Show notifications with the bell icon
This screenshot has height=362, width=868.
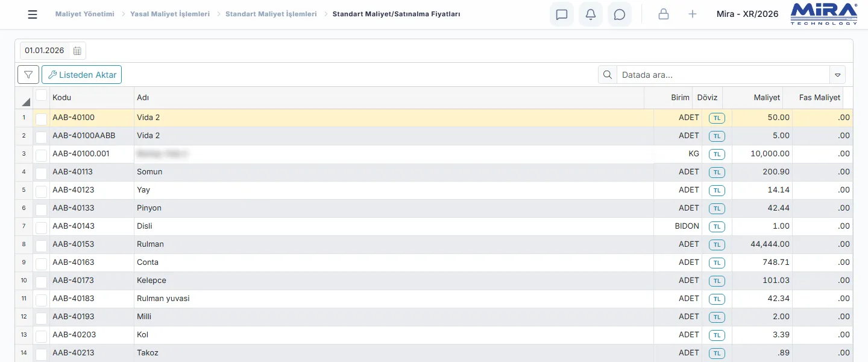click(x=591, y=14)
